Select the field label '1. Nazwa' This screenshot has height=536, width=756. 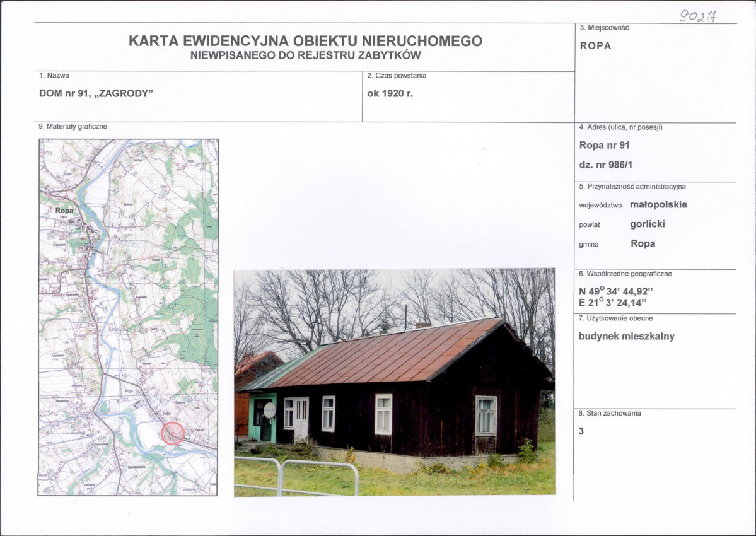click(x=54, y=76)
